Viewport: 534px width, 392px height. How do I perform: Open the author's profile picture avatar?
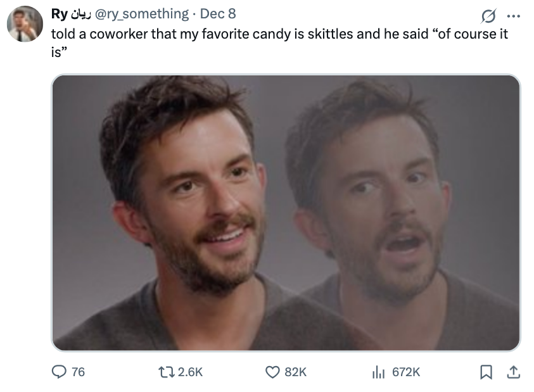(x=25, y=24)
